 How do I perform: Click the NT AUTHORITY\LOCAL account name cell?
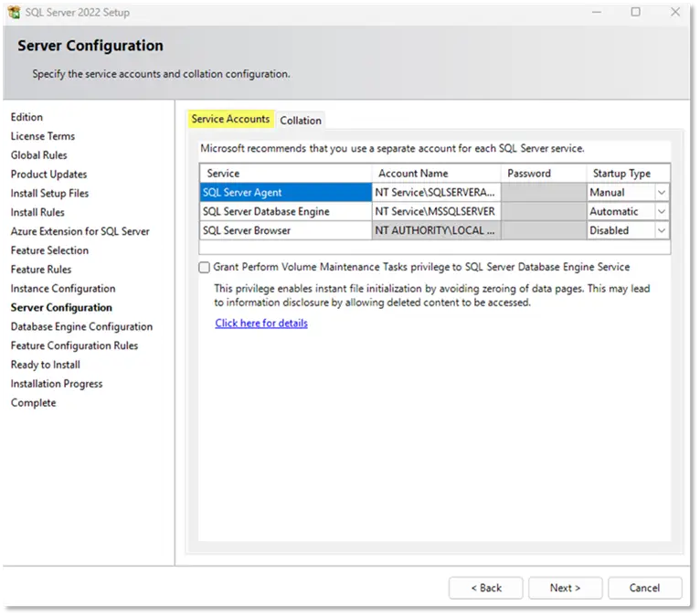coord(436,231)
